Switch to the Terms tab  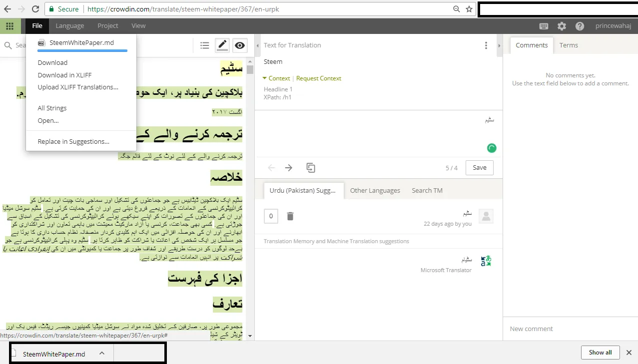click(569, 45)
